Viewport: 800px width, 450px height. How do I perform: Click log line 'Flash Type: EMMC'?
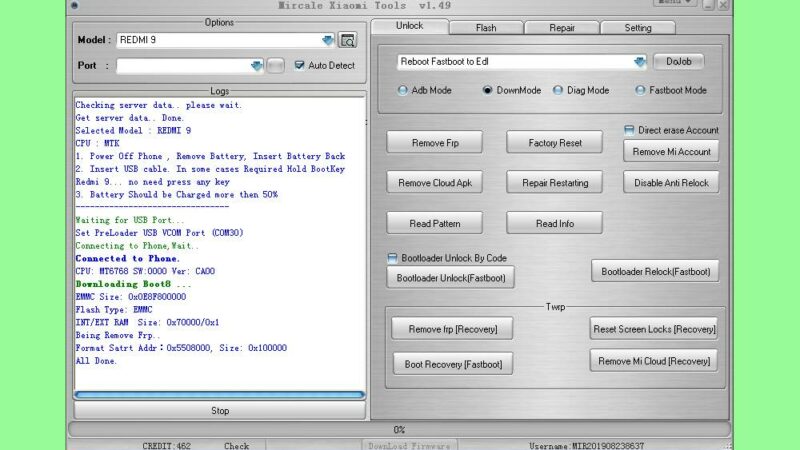coord(114,310)
